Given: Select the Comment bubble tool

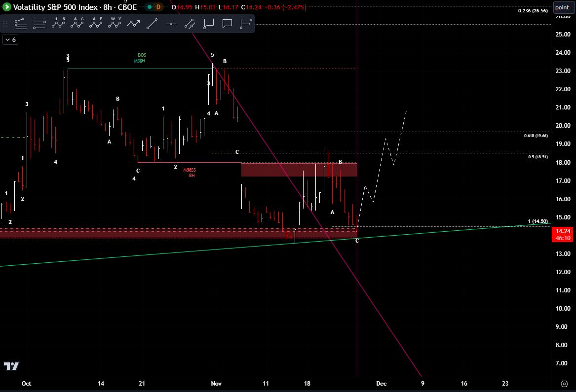Looking at the screenshot, I should pos(227,24).
